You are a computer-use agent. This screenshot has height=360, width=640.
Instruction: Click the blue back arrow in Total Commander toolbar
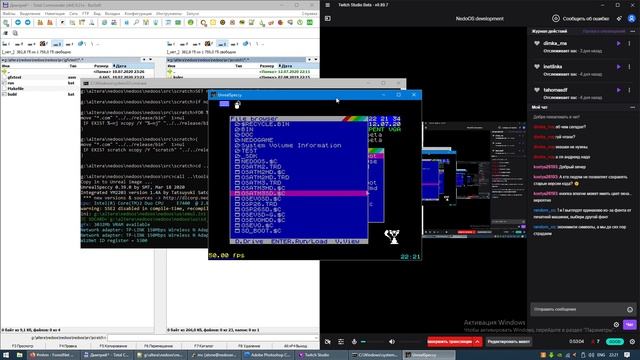click(x=18, y=22)
